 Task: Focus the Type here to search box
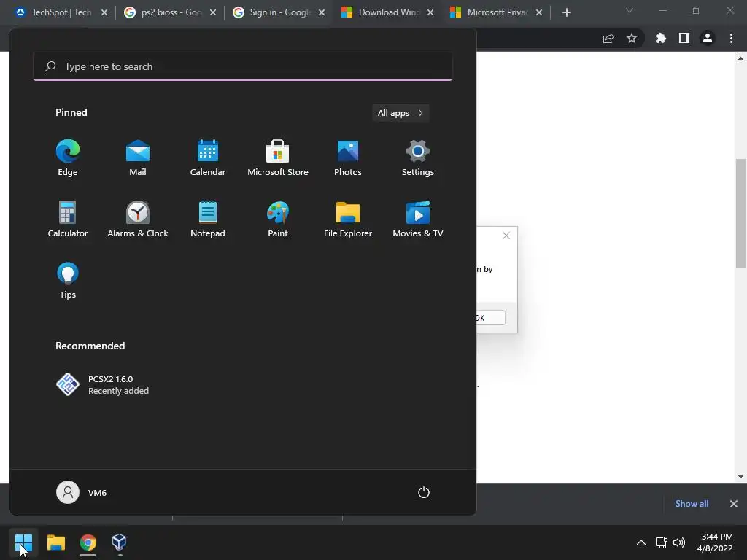[x=243, y=66]
